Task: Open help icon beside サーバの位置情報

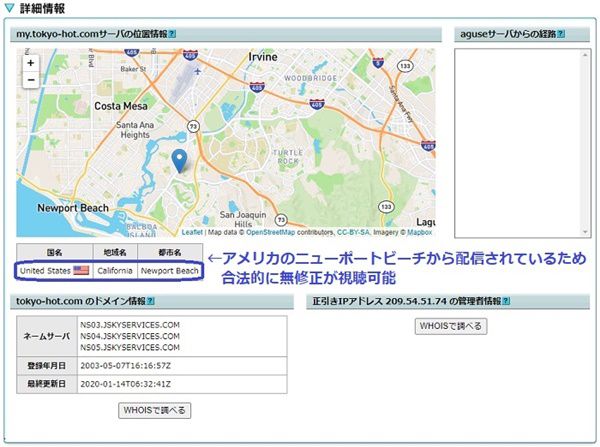Action: 172,34
